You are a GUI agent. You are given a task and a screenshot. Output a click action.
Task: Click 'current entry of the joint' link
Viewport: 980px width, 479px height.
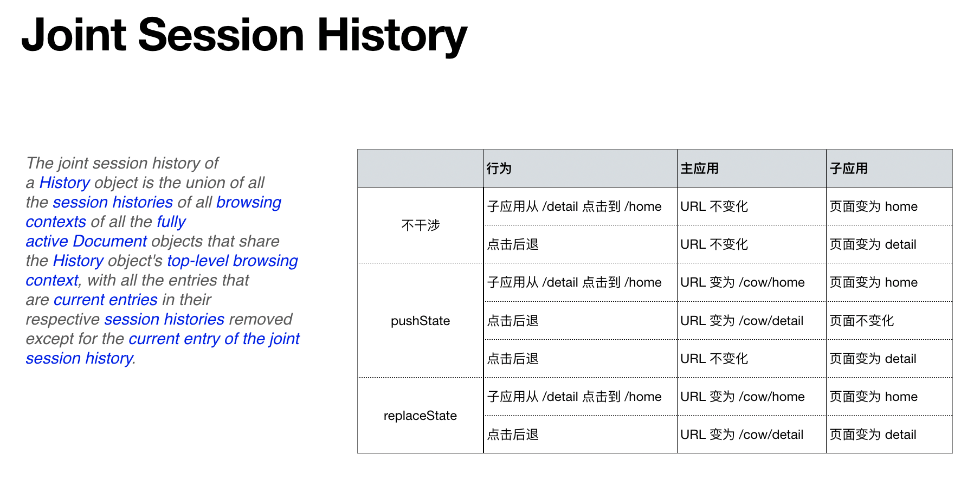point(214,339)
